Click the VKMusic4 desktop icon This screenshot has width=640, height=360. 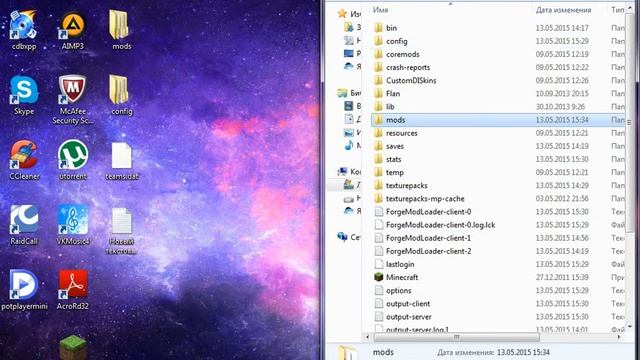point(73,225)
